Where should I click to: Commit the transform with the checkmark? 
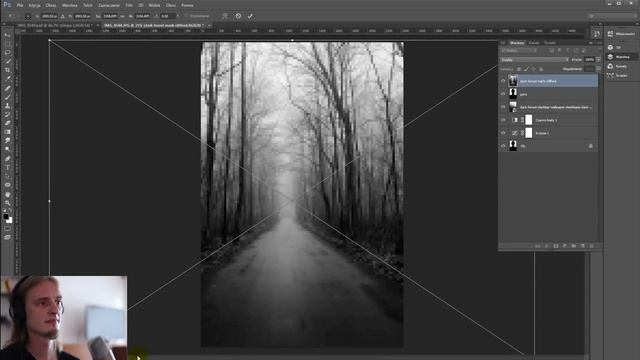tap(250, 16)
